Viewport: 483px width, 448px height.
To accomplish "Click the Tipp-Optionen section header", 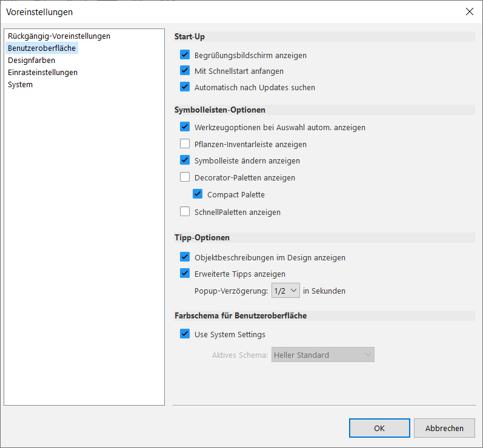I will coord(202,237).
